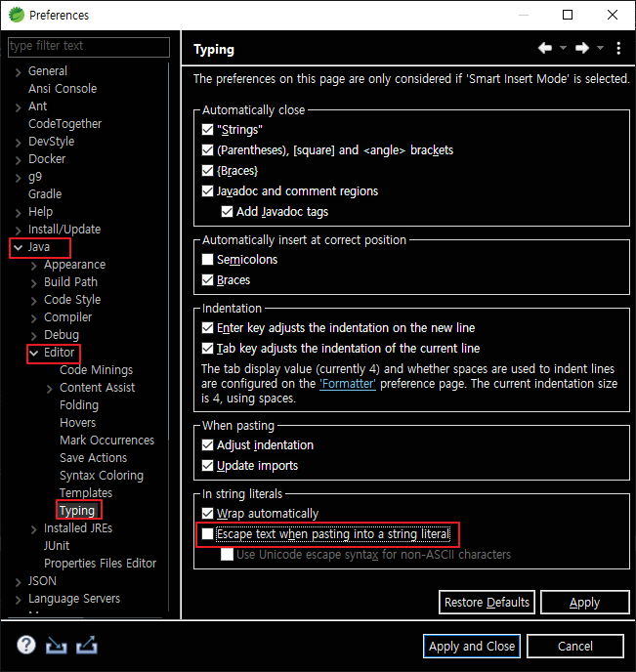The image size is (636, 672).
Task: Toggle Add Javadoc tags checkbox
Action: tap(227, 212)
